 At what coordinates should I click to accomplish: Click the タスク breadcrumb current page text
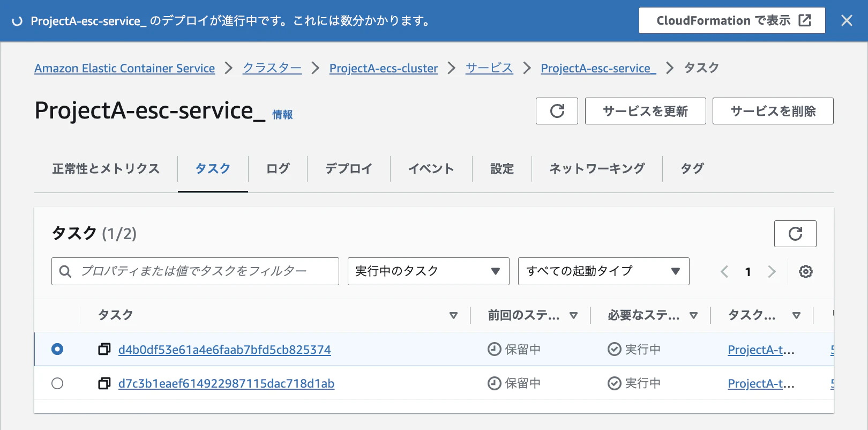(701, 68)
